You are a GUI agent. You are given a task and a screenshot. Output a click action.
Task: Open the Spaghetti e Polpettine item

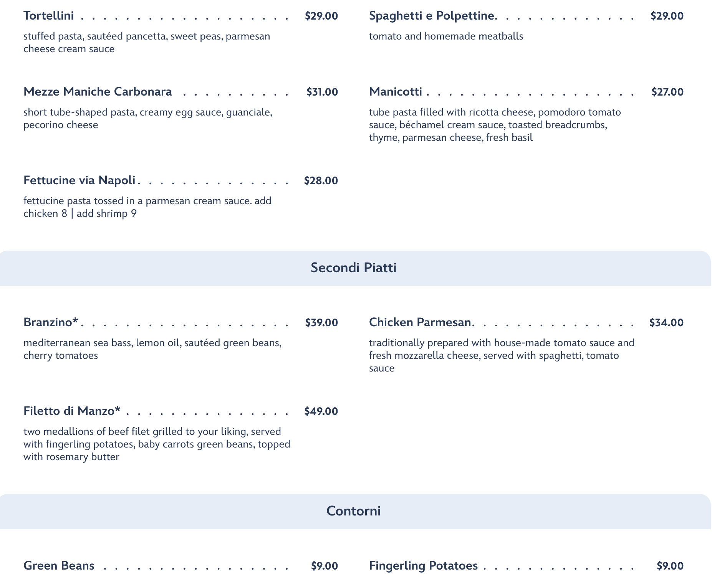point(432,16)
